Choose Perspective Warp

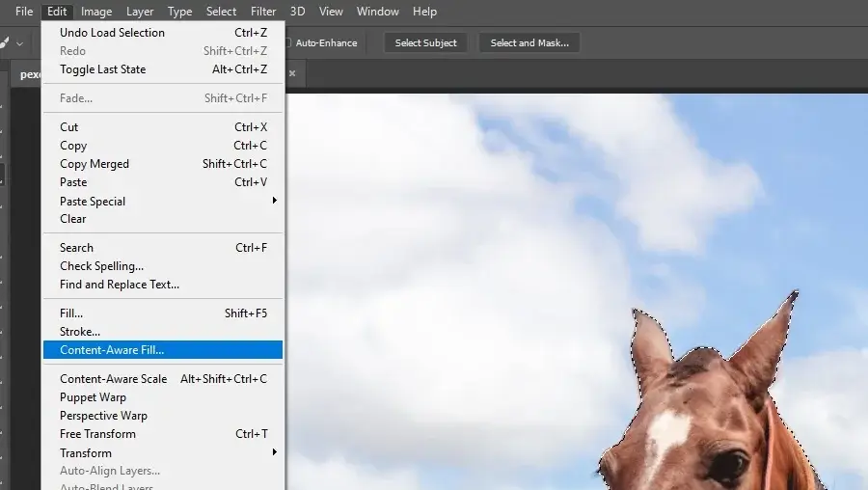coord(163,416)
